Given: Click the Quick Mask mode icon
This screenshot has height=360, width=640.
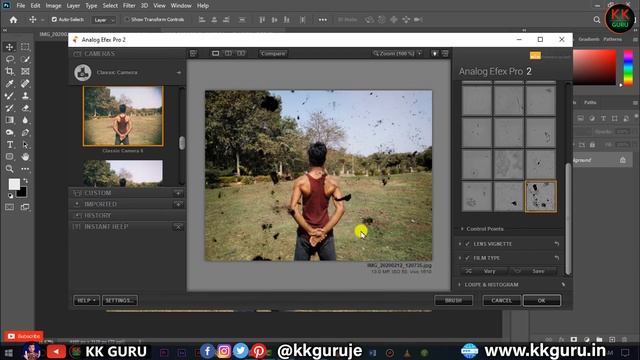Looking at the screenshot, I should (9, 207).
